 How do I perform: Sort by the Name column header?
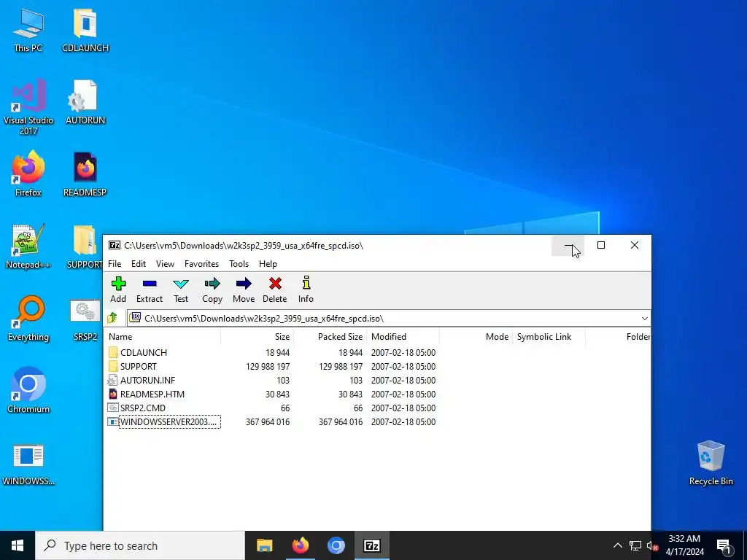click(x=163, y=337)
